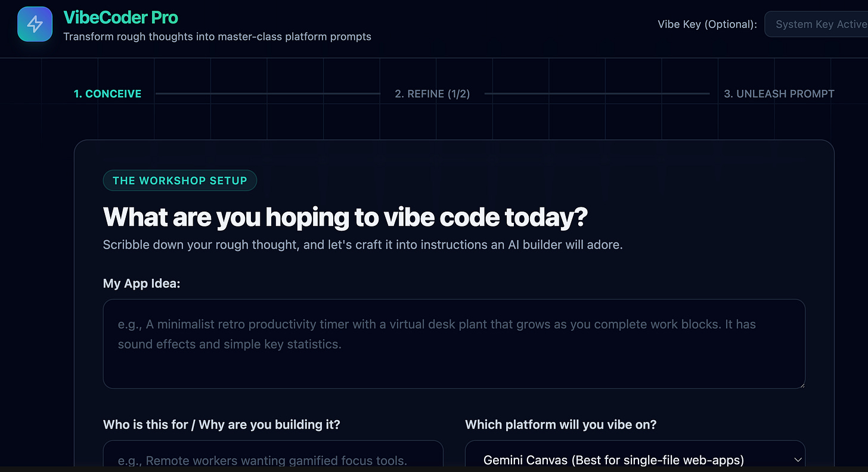Click the chevron arrow on the platform selector
The height and width of the screenshot is (472, 868).
(798, 459)
